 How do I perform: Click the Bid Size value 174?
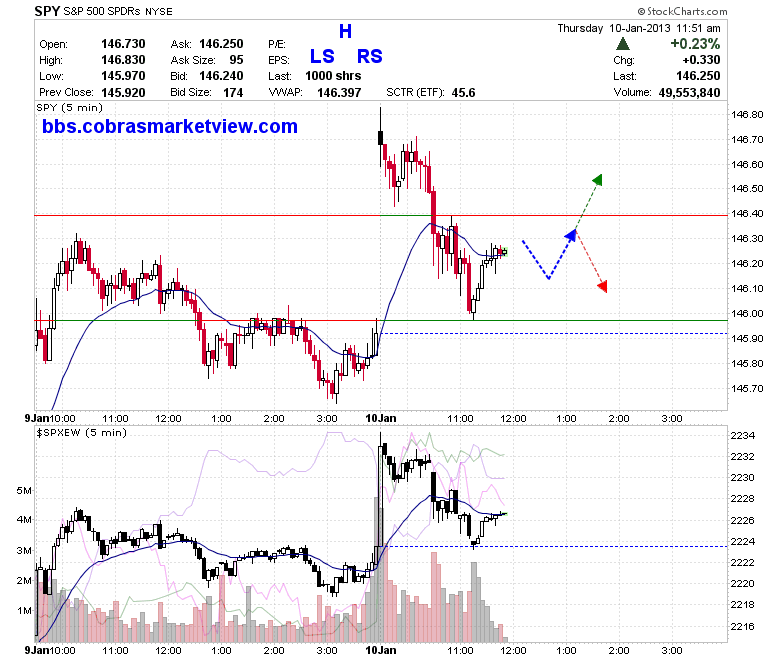(x=233, y=93)
